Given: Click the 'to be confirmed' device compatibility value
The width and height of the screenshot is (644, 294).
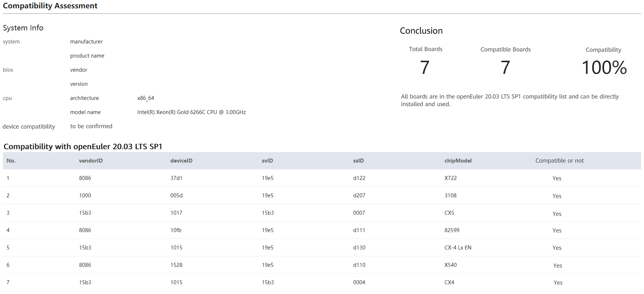Looking at the screenshot, I should 91,126.
